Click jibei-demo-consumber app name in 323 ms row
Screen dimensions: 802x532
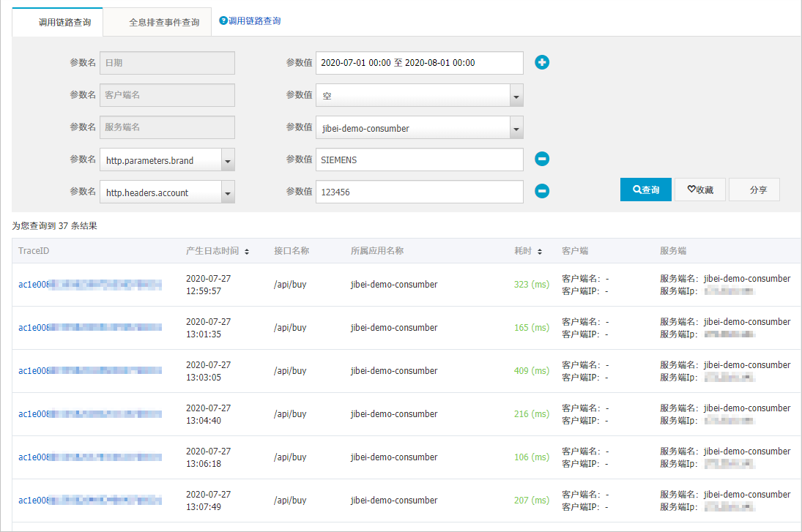click(x=394, y=285)
